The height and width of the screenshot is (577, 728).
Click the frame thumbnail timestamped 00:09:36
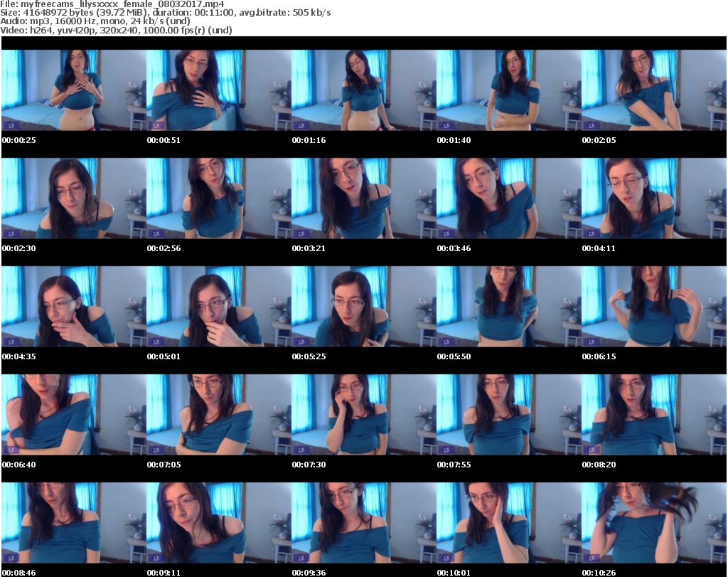[363, 523]
